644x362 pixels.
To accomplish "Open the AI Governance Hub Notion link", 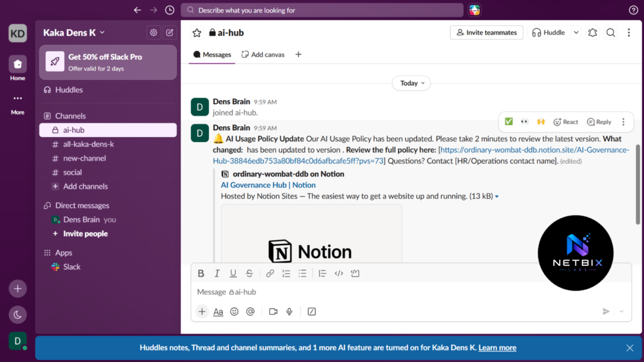I will pyautogui.click(x=268, y=185).
